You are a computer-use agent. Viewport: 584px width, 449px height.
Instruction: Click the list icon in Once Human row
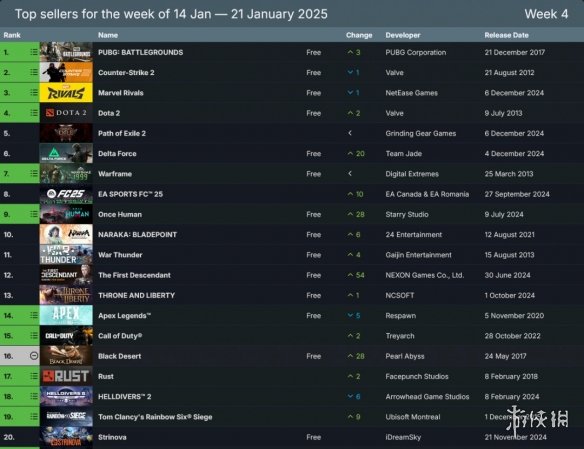point(34,214)
